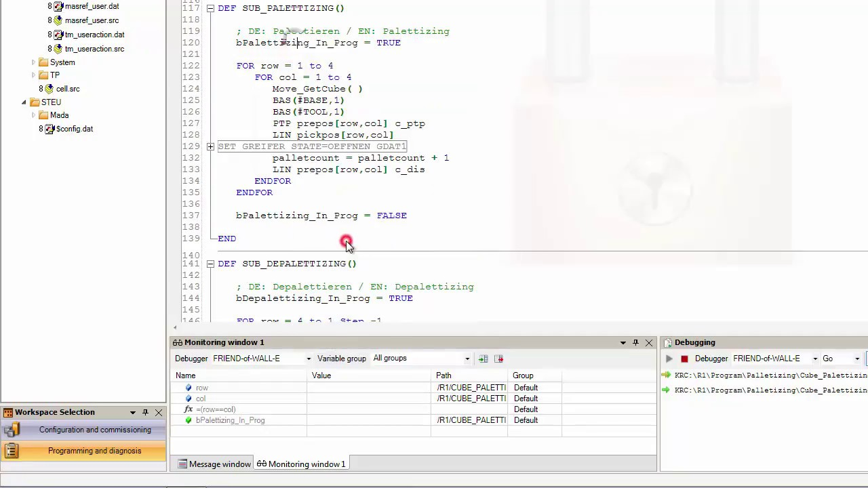
Task: Start debugging with the play icon
Action: 669,359
